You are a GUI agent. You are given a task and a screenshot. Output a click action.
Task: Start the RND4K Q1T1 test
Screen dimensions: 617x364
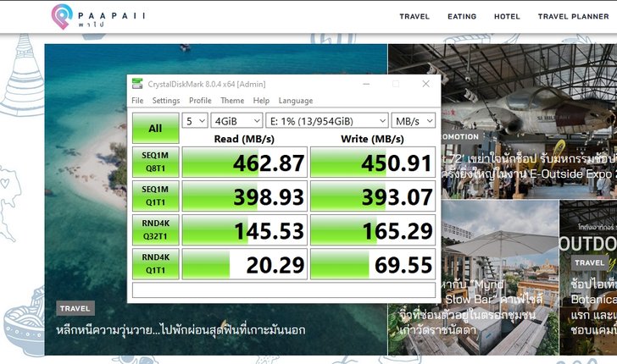(x=155, y=264)
